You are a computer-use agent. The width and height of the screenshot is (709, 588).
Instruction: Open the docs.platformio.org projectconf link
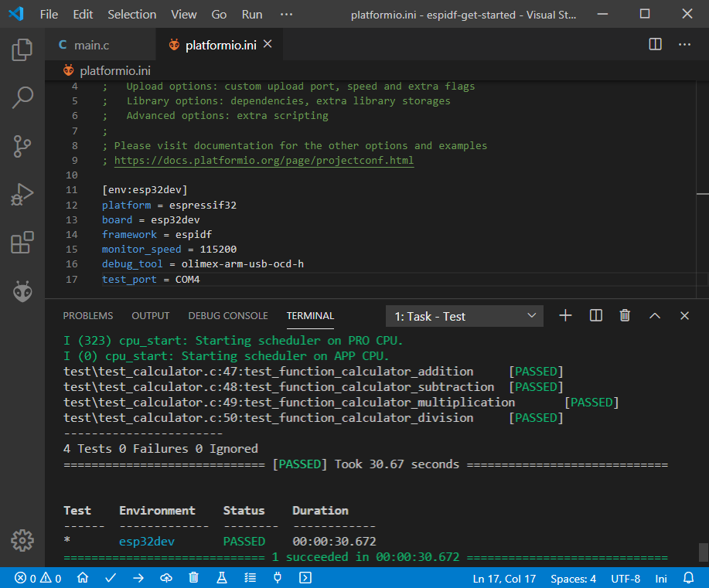pos(264,161)
